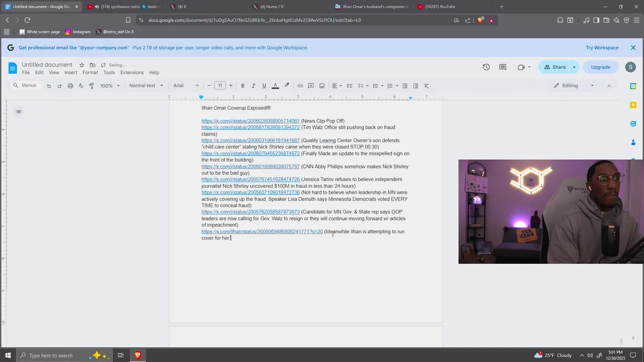Click the Decrease indent icon
This screenshot has width=644, height=362.
[405, 86]
